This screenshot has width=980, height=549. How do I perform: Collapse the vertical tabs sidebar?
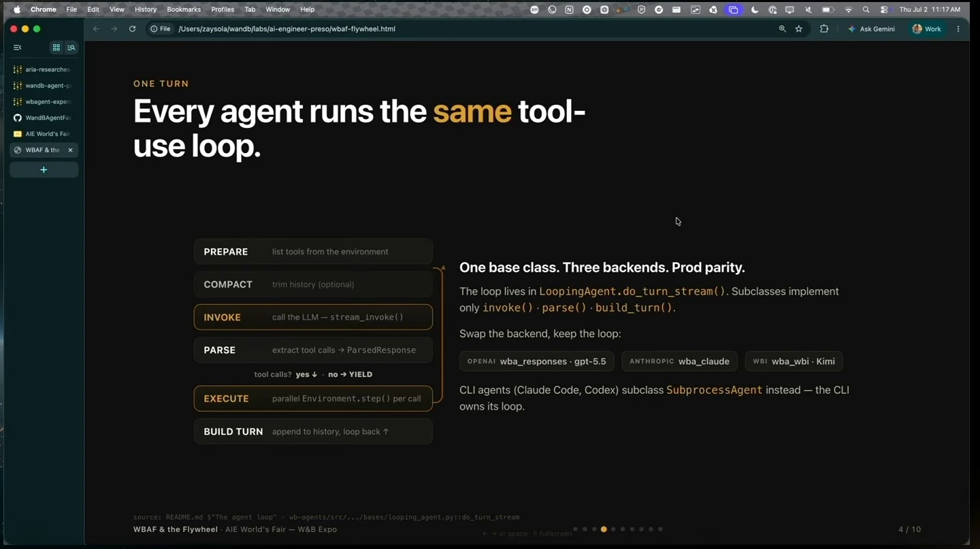18,48
